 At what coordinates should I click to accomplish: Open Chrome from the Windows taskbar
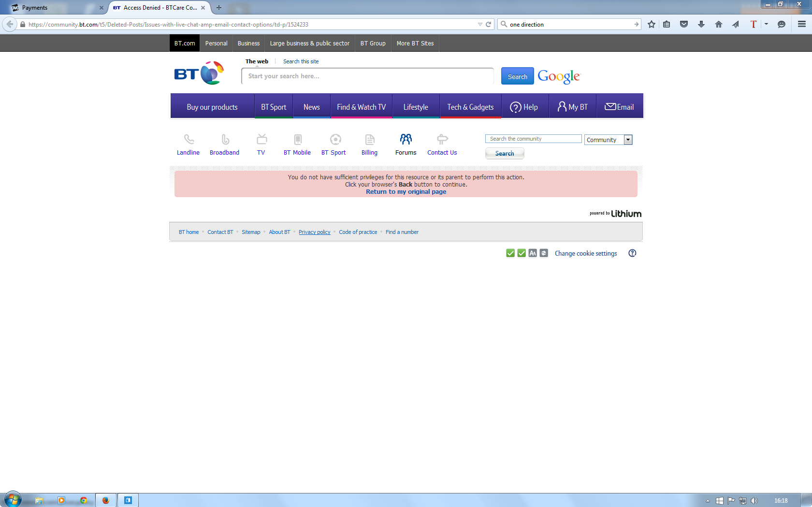tap(84, 500)
